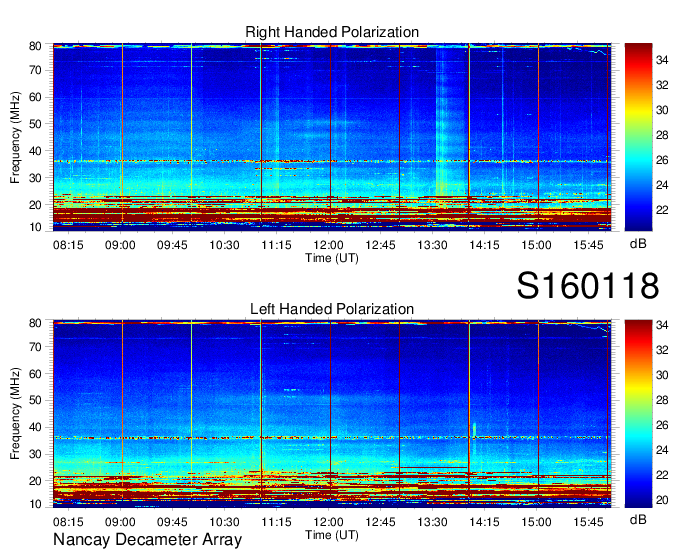Click the 28 dB value on right-handed color bar
The width and height of the screenshot is (680, 552).
662,135
